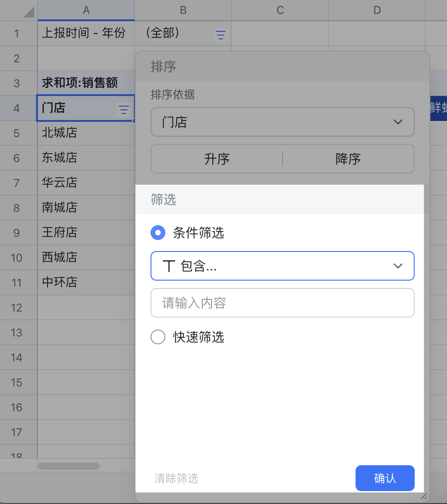Select column A header
The image size is (447, 504).
pos(86,10)
